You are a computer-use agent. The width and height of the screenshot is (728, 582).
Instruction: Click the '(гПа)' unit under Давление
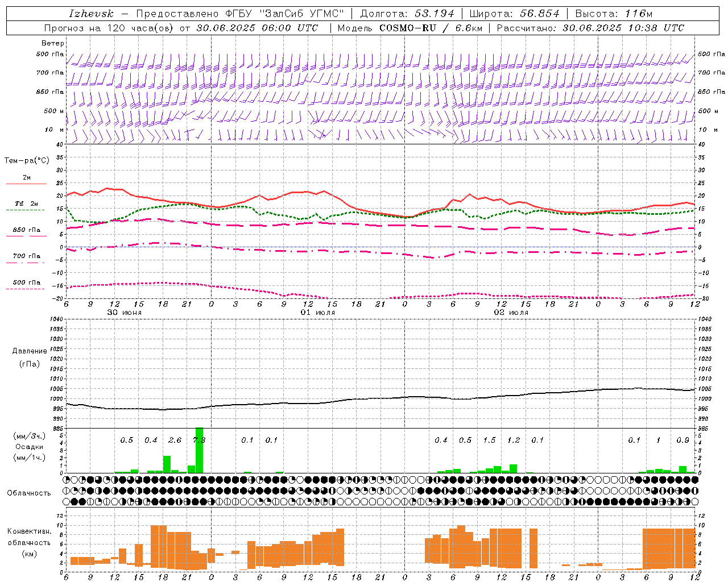coord(30,364)
